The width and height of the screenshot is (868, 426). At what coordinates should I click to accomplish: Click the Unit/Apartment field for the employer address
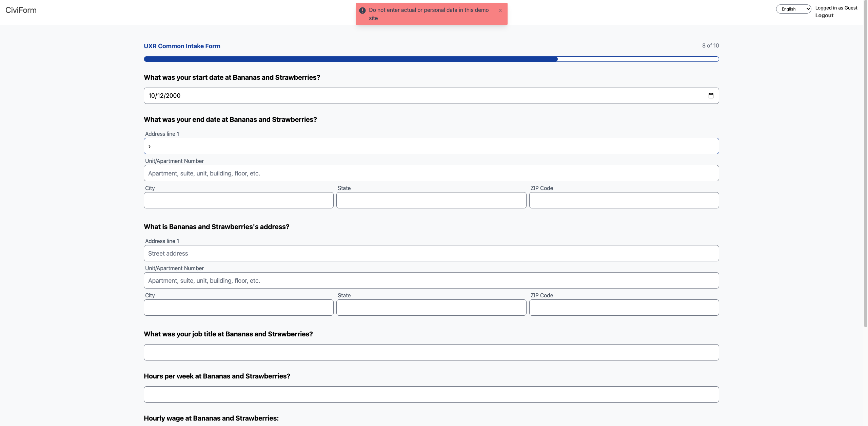tap(431, 280)
